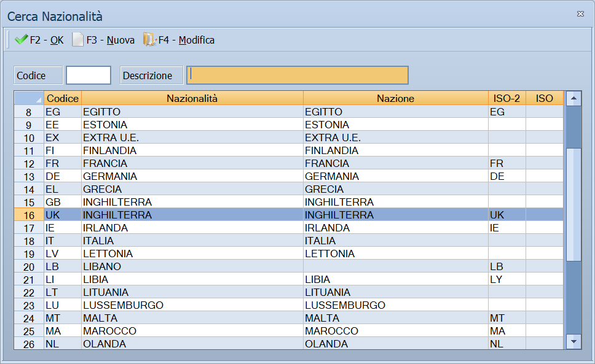Click the DE ISO-2 cell
Image resolution: width=595 pixels, height=364 pixels.
coord(507,176)
